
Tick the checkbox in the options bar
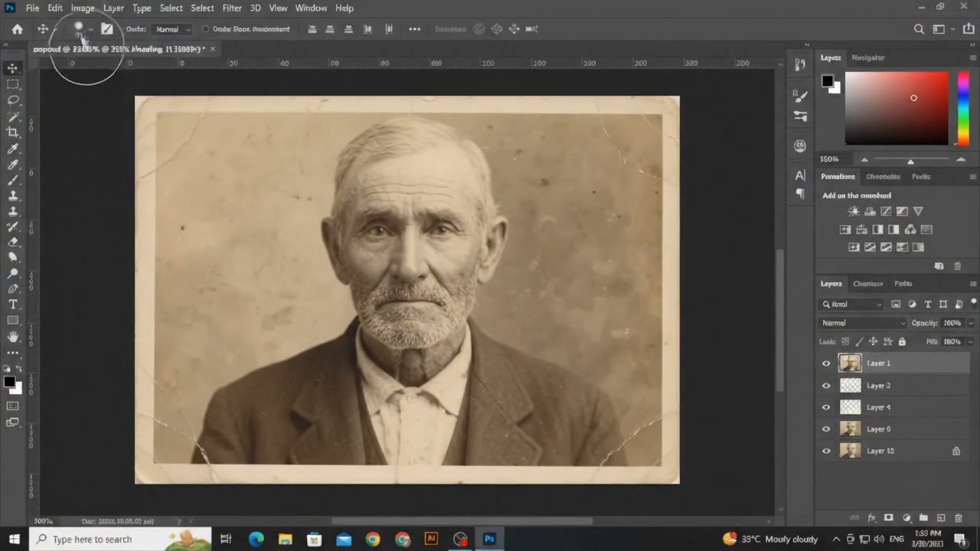205,29
